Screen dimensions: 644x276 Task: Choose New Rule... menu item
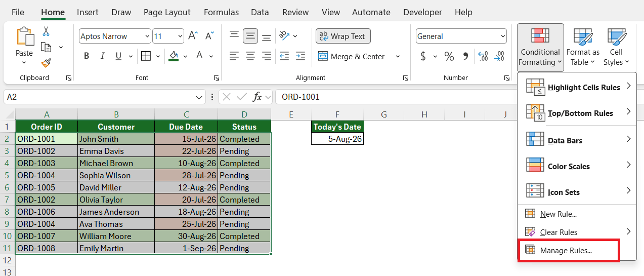coord(577,214)
